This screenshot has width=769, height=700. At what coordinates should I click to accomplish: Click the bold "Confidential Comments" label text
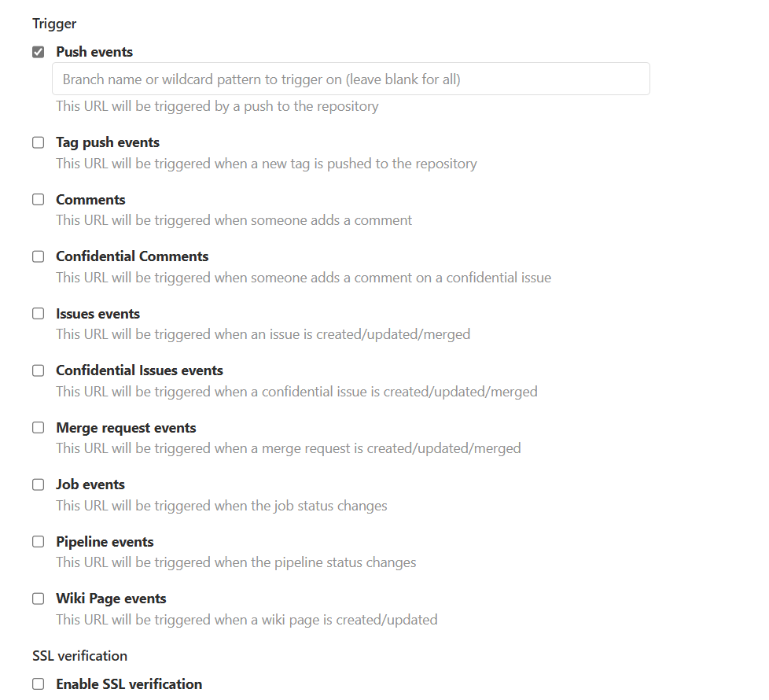[x=132, y=256]
